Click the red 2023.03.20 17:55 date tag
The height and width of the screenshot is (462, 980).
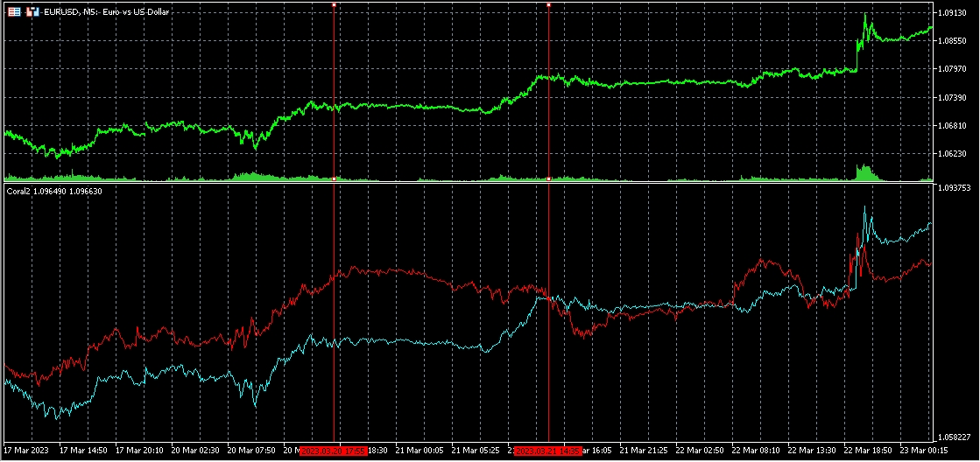point(333,450)
